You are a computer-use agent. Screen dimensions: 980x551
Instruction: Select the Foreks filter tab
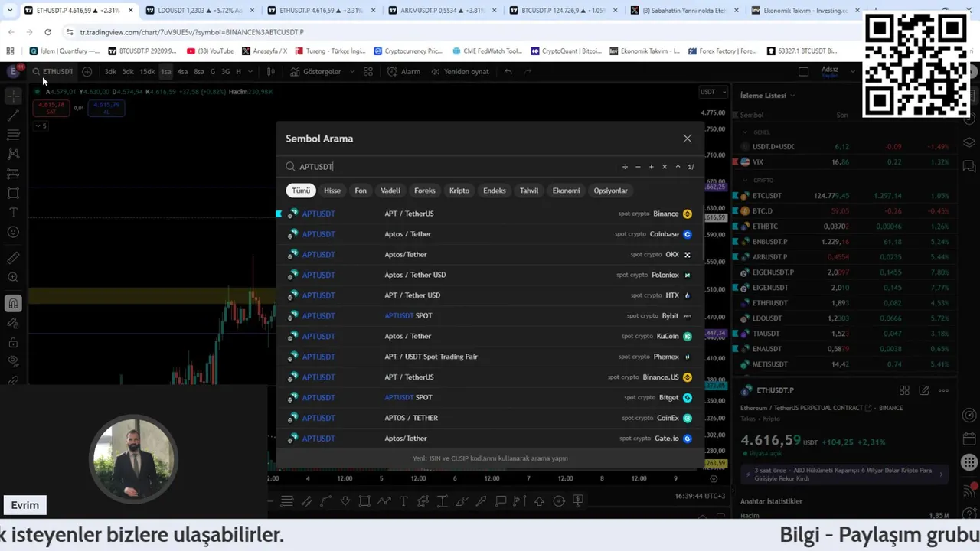424,191
